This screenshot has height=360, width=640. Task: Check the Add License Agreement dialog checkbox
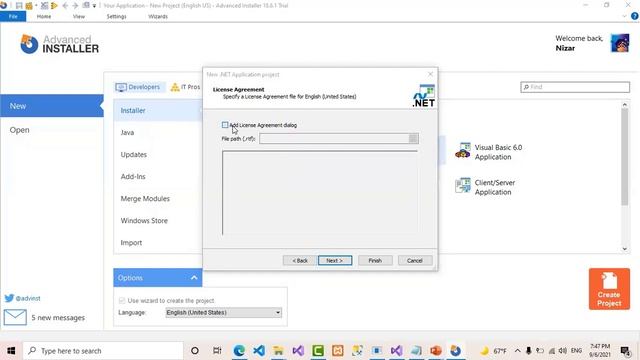pyautogui.click(x=225, y=125)
